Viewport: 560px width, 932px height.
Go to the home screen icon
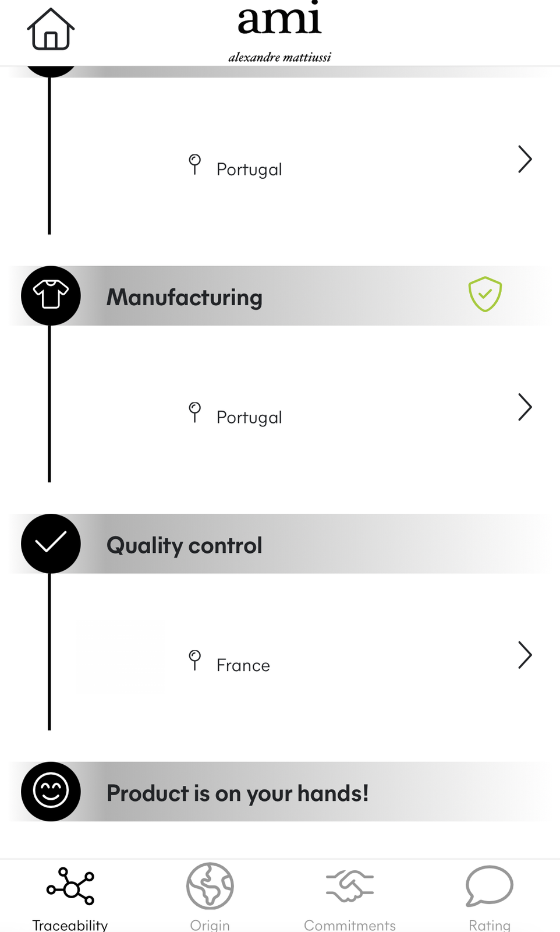click(51, 30)
